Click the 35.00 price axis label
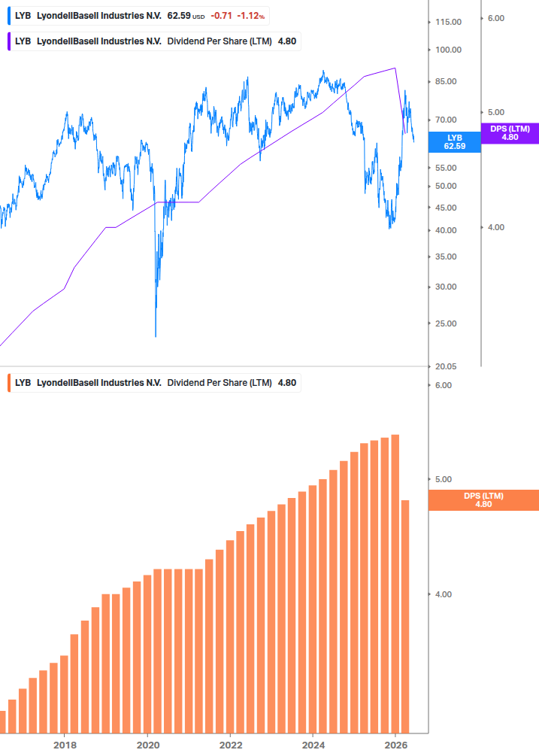 [x=446, y=257]
